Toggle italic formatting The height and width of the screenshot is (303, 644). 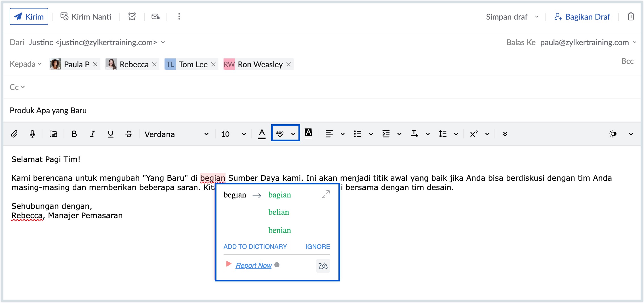pos(92,134)
